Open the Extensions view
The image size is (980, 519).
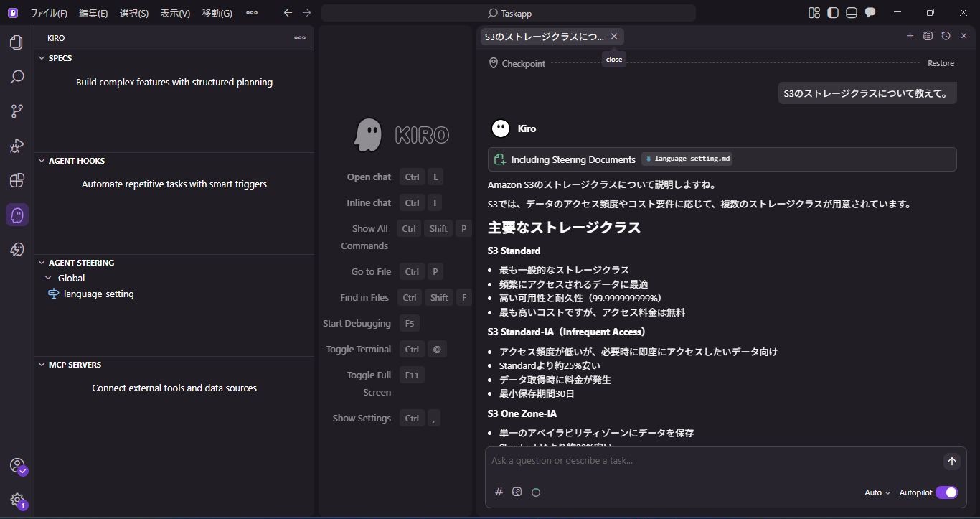coord(17,180)
